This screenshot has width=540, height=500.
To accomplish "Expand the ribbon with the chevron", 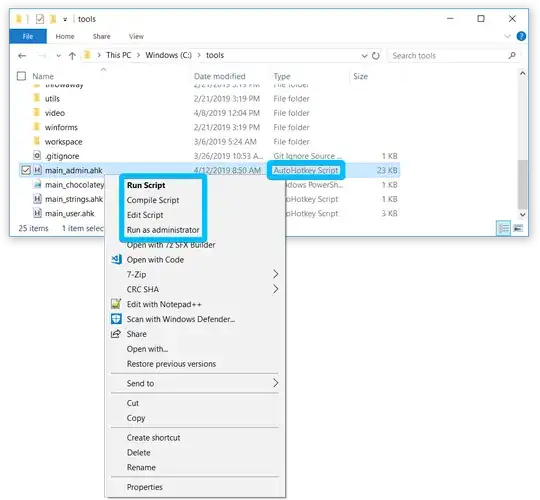I will point(507,36).
